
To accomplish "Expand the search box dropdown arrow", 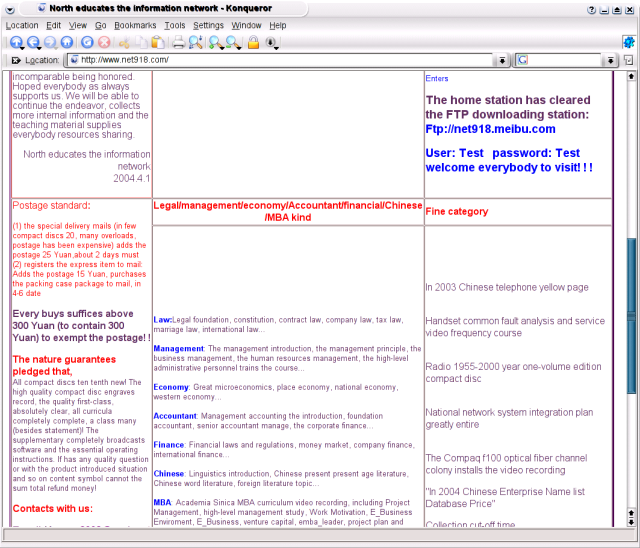I will (x=610, y=60).
